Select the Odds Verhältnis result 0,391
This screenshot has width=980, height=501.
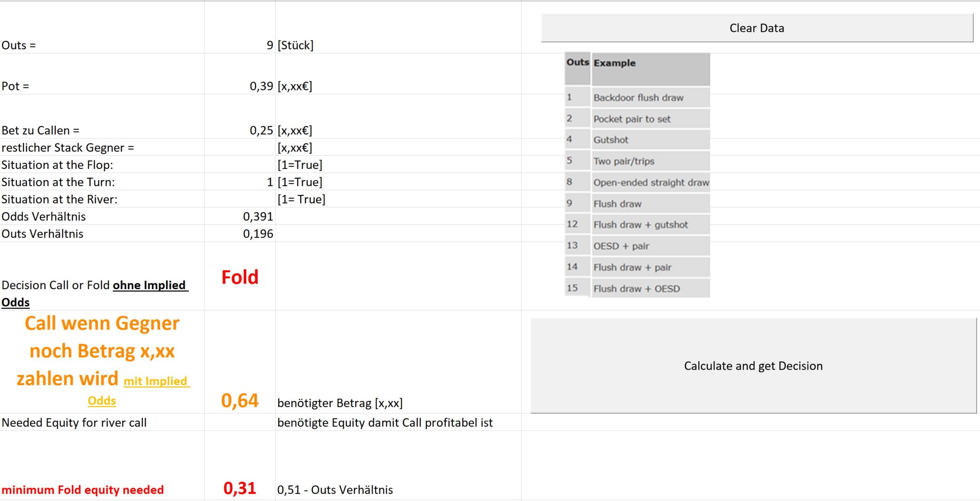click(240, 216)
